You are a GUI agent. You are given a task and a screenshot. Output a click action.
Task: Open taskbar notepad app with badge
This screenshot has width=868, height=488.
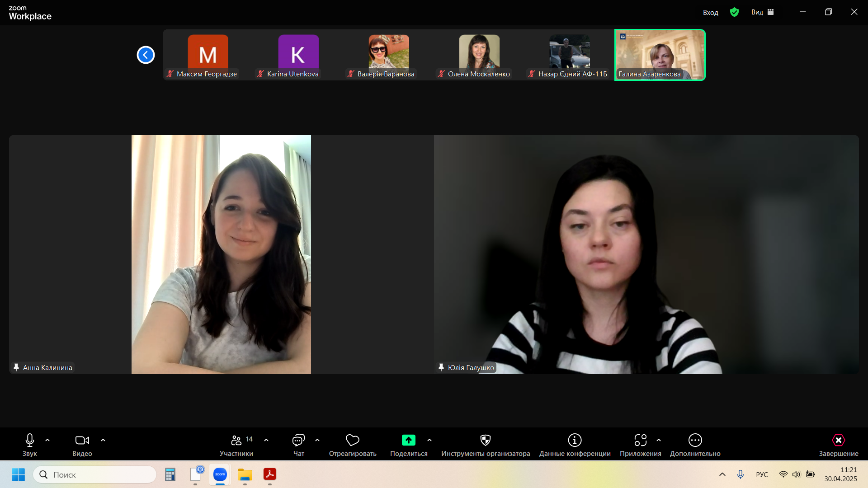[196, 474]
